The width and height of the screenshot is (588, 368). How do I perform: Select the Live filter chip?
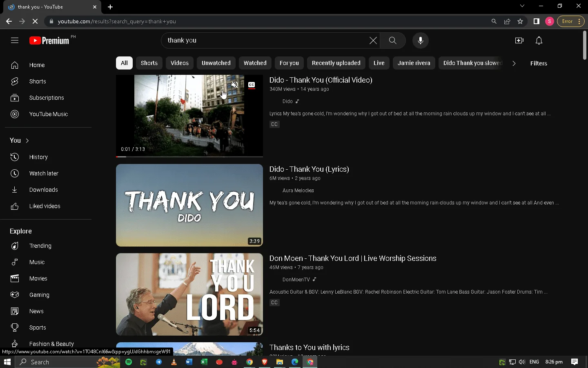click(x=379, y=63)
